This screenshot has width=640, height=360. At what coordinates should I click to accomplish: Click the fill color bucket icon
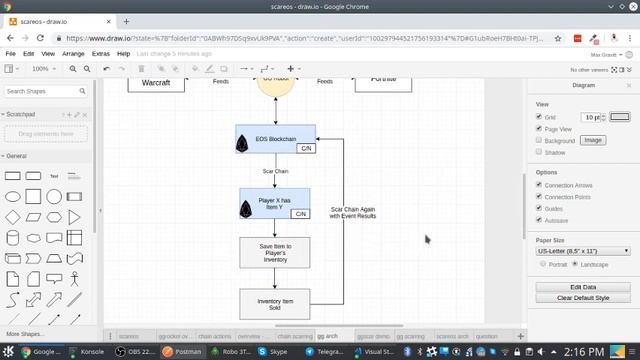pyautogui.click(x=195, y=69)
